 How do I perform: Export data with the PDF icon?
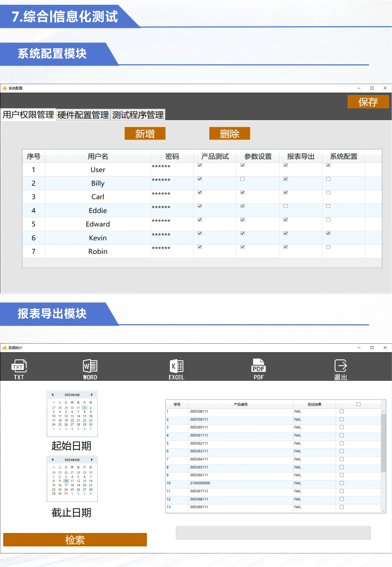(x=258, y=369)
